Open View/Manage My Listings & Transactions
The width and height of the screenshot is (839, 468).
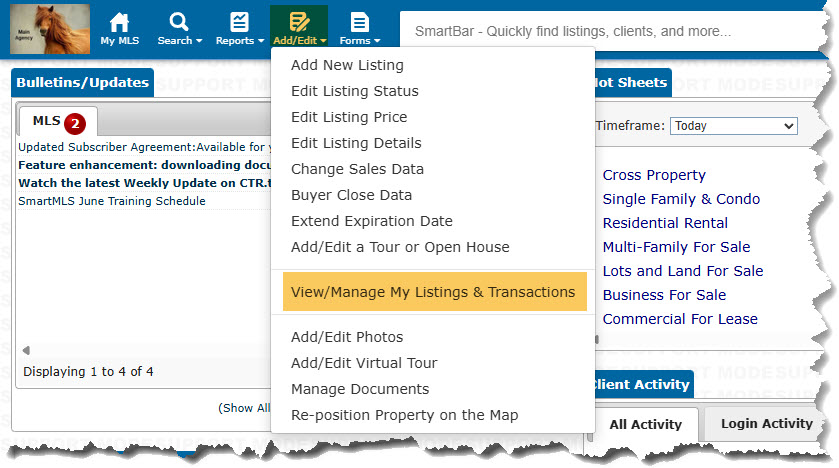pyautogui.click(x=434, y=292)
